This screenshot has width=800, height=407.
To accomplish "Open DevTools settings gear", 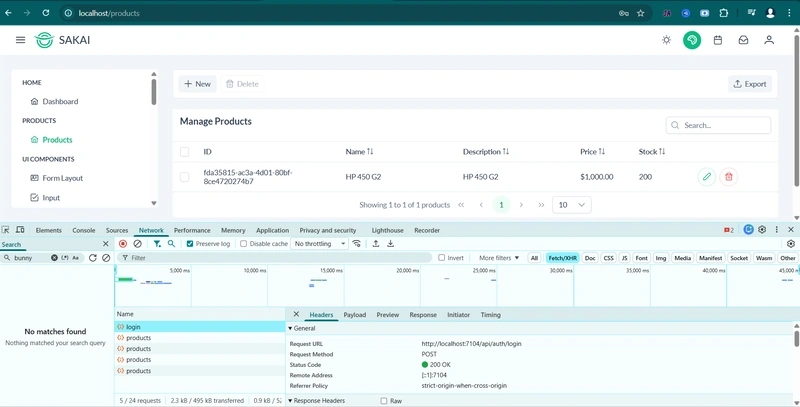I will pos(762,230).
